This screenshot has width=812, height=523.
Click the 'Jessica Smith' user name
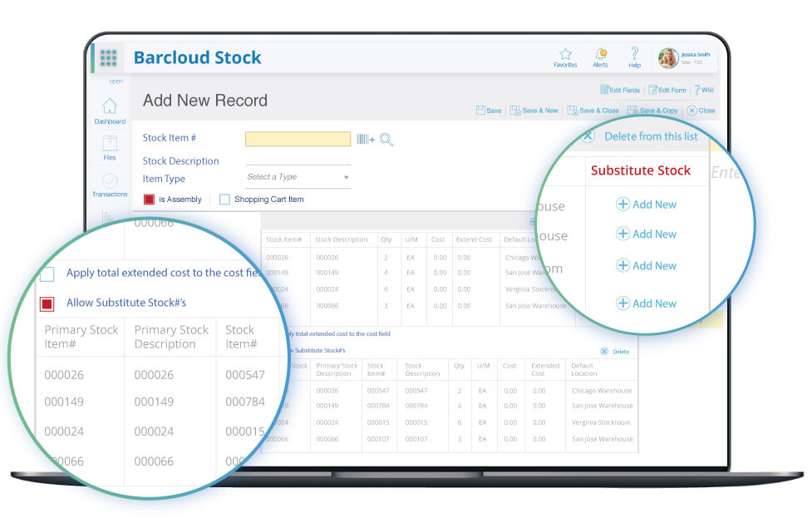tap(696, 54)
